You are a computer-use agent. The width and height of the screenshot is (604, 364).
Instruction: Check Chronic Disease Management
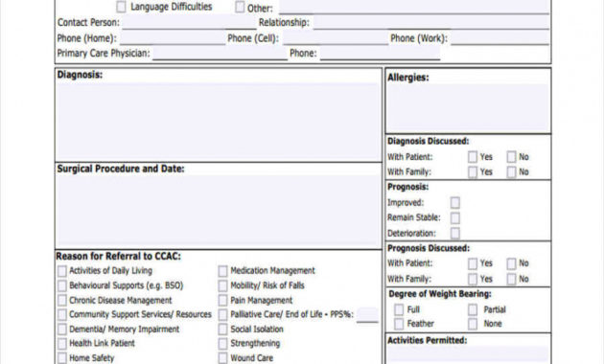tap(62, 301)
